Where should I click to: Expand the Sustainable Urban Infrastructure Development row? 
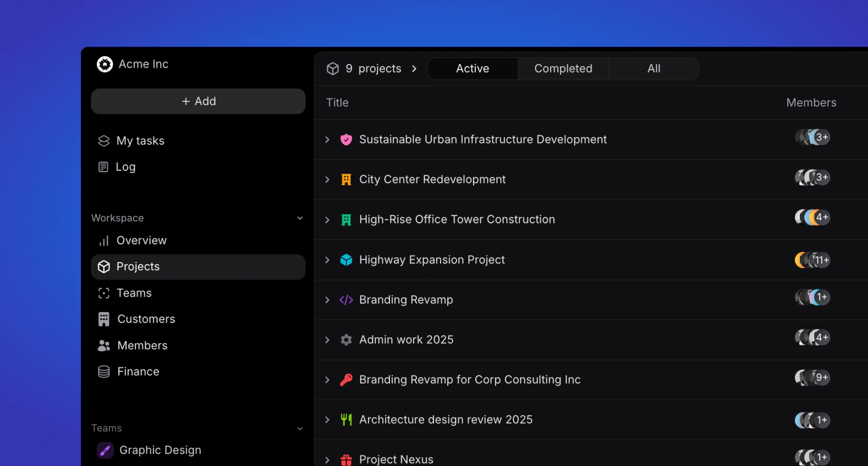click(327, 140)
